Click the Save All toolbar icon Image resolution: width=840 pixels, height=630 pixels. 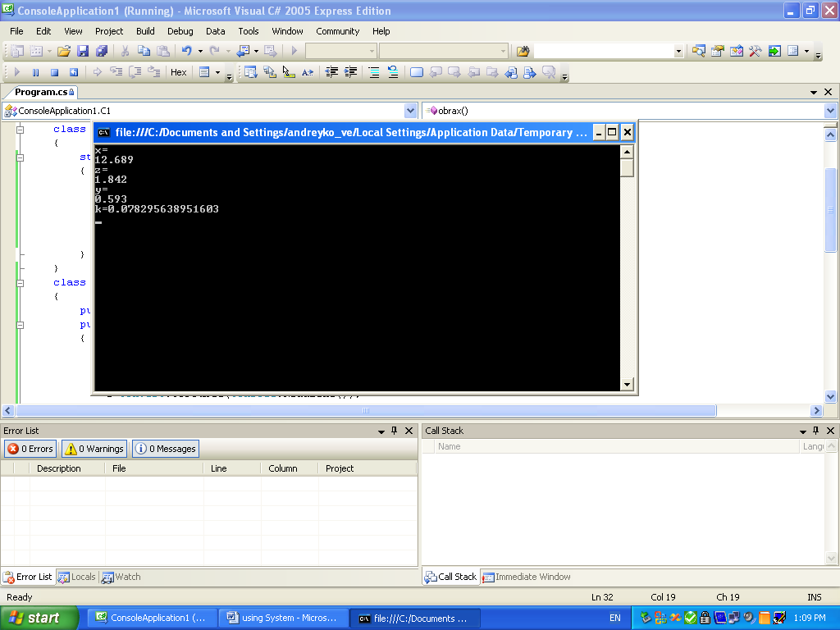point(101,51)
